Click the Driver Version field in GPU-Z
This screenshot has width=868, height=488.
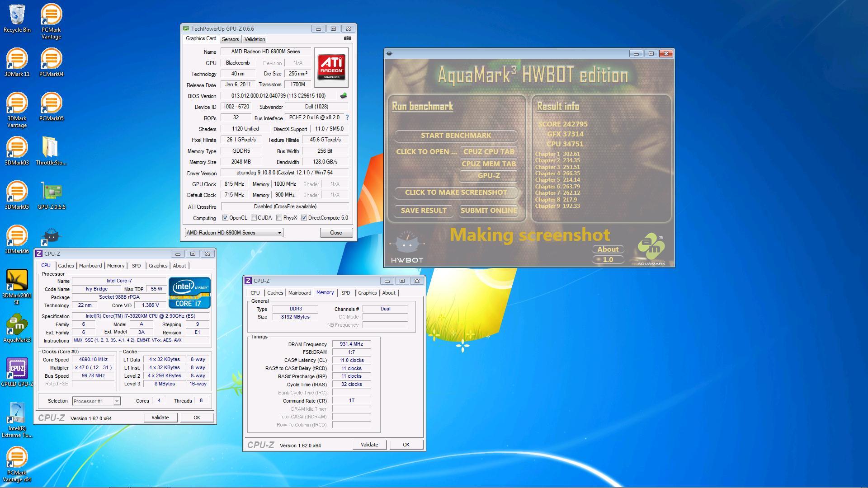click(x=284, y=173)
